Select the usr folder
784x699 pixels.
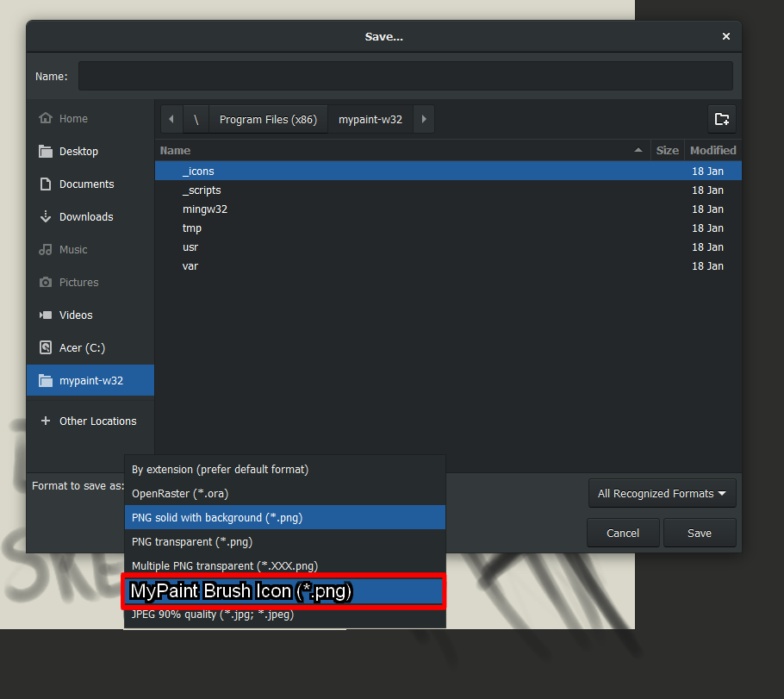tap(448, 247)
